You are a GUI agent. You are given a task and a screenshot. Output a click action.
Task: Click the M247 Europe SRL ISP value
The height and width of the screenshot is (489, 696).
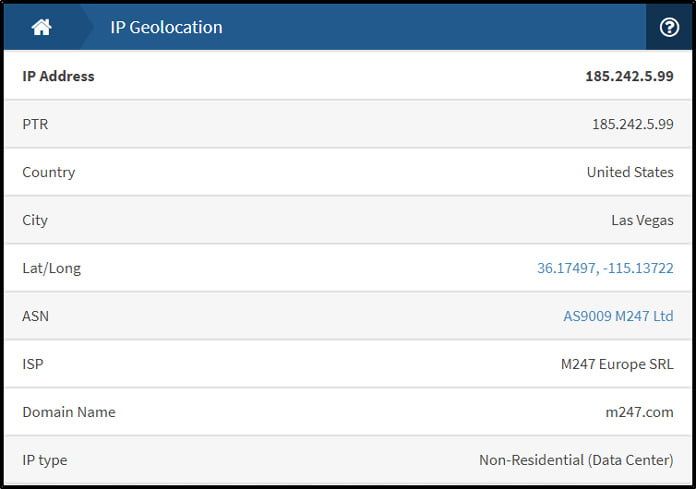(x=617, y=364)
